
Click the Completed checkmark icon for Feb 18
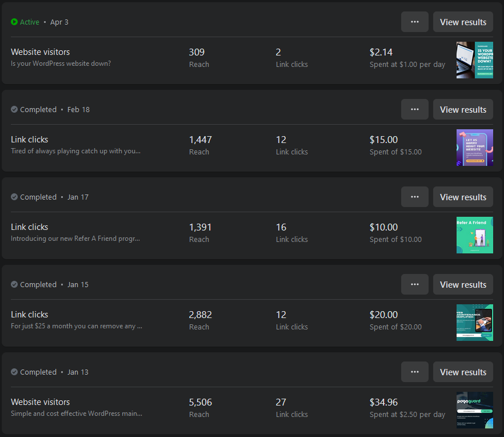(14, 109)
